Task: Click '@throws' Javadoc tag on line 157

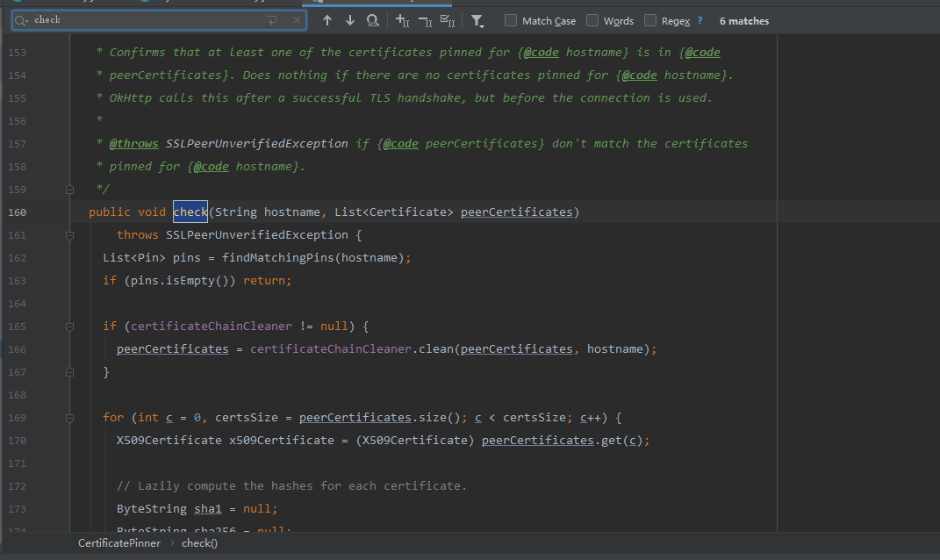Action: (x=133, y=144)
